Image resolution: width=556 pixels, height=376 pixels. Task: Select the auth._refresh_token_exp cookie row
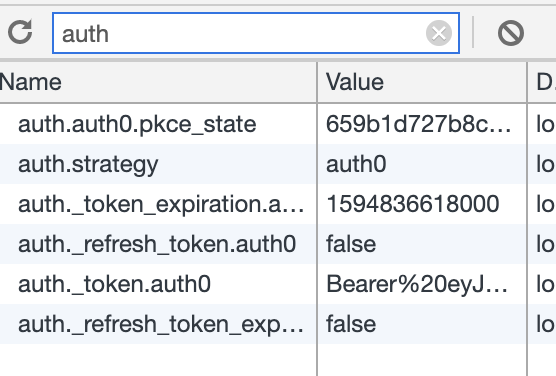(278, 324)
